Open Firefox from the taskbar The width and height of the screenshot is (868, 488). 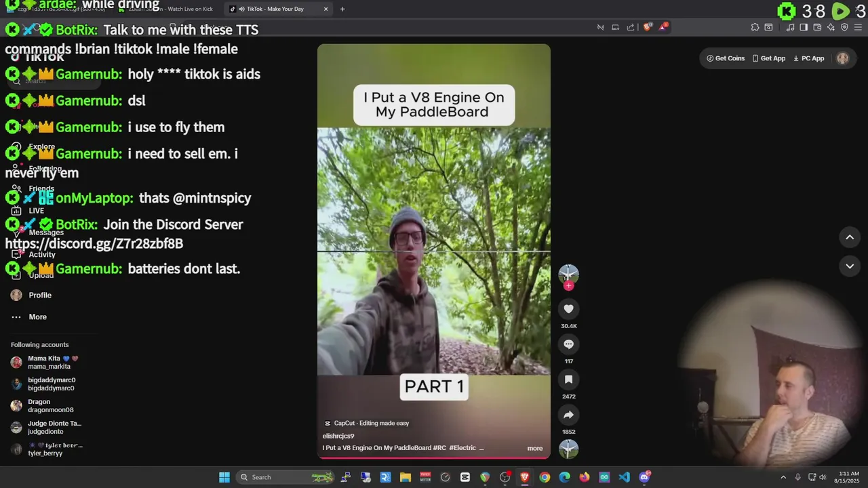tap(585, 477)
